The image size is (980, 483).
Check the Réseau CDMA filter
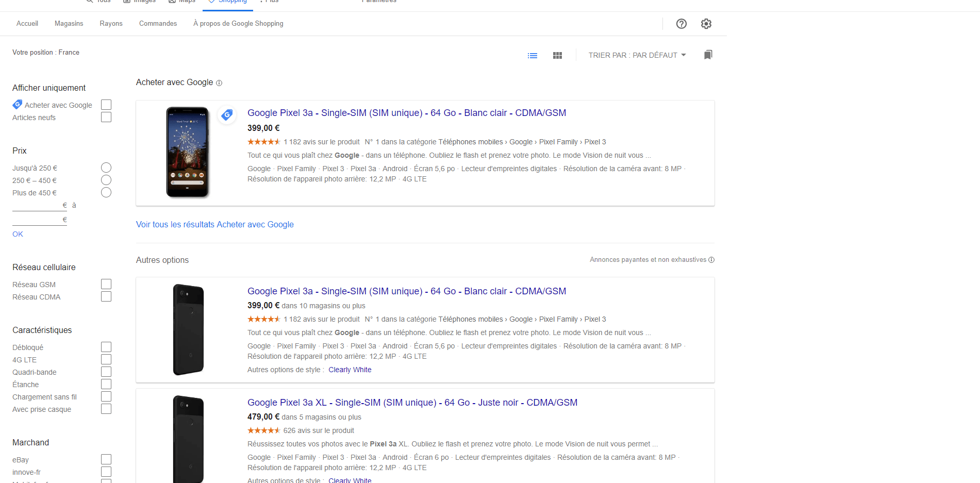tap(106, 296)
